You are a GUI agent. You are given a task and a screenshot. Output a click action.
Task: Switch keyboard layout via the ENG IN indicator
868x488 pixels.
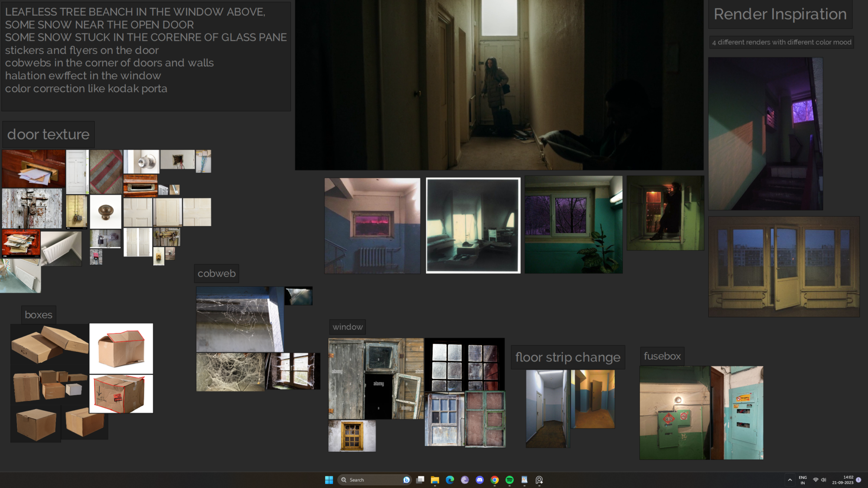click(803, 480)
